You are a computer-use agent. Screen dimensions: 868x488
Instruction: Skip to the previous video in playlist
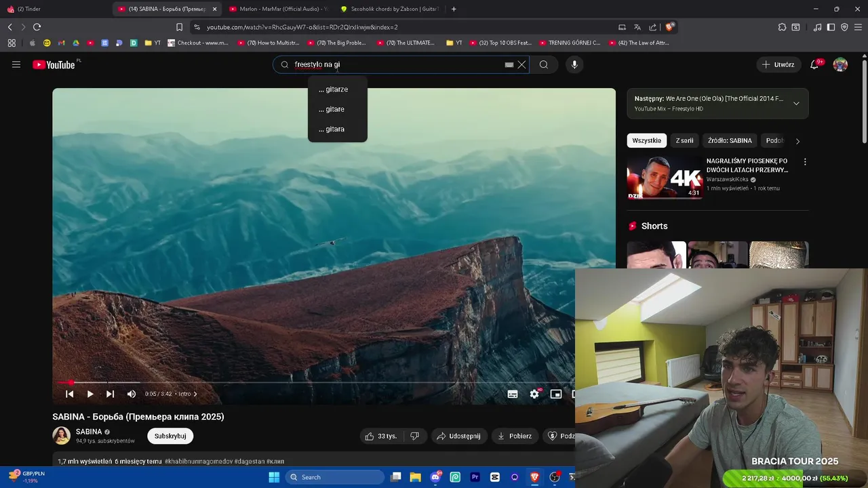pos(69,394)
